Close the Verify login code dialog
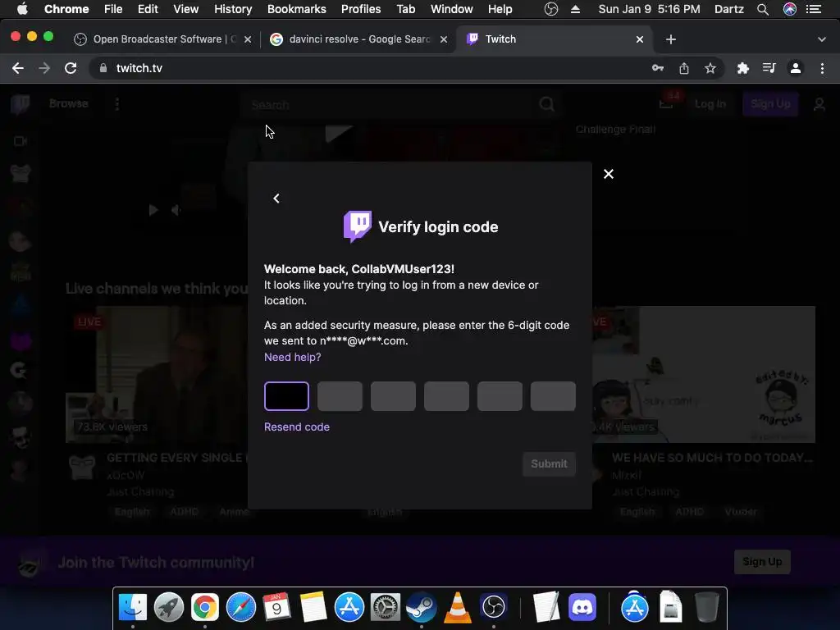This screenshot has width=840, height=630. pyautogui.click(x=609, y=174)
